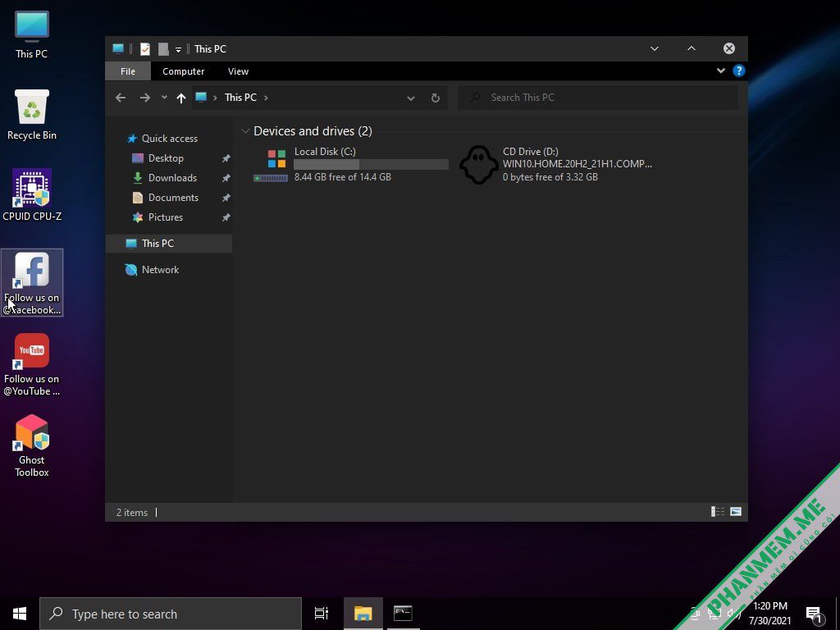The width and height of the screenshot is (840, 630).
Task: Select the Follow us on Facebook shortcut
Action: [x=32, y=282]
